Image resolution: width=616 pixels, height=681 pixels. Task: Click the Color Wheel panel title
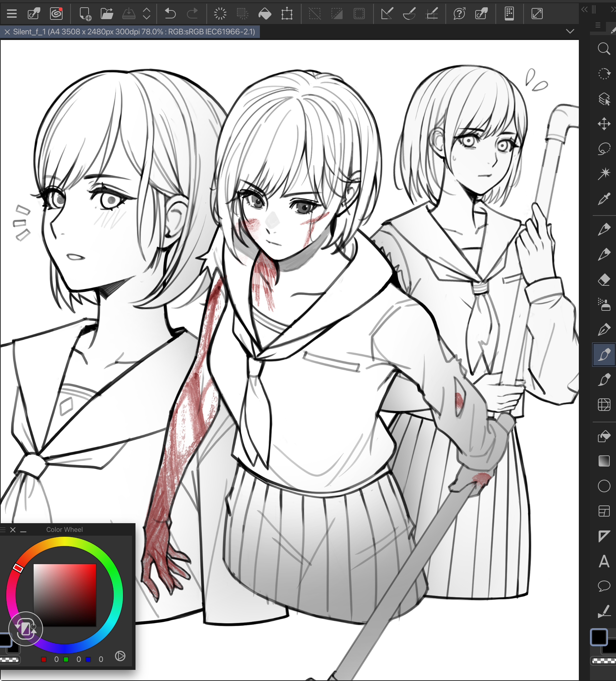point(65,529)
